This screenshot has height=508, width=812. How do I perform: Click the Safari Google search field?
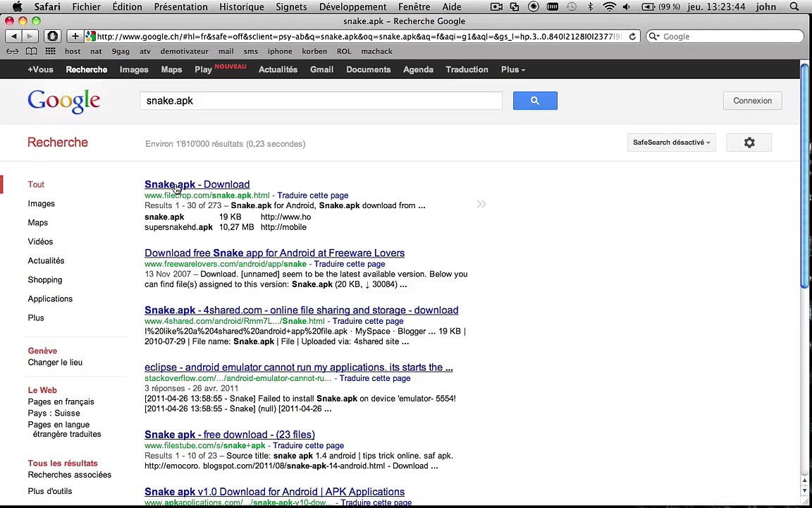pyautogui.click(x=725, y=36)
